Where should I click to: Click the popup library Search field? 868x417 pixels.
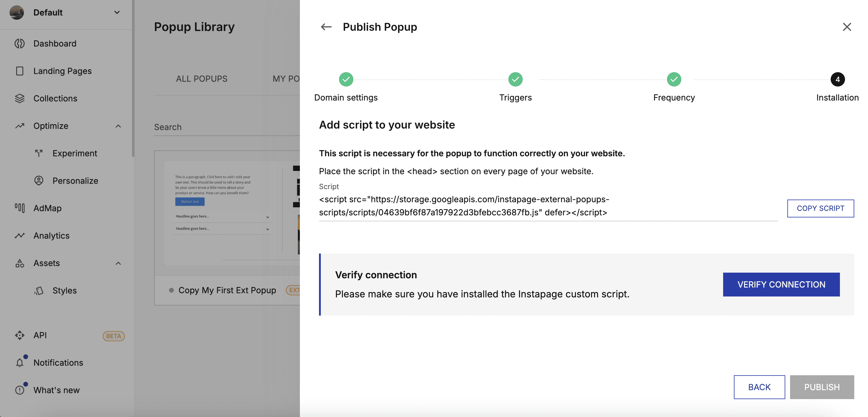(226, 127)
